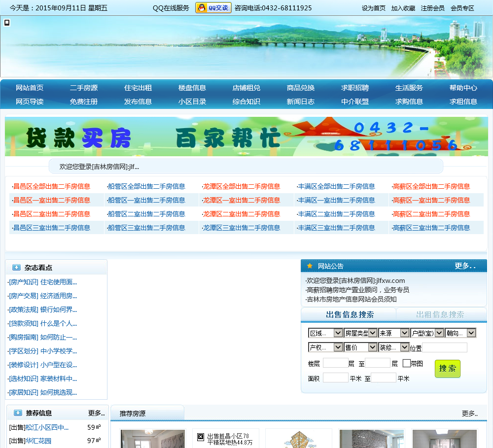Image resolution: width=493 pixels, height=448 pixels.
Task: Click the green 搜索 button
Action: pyautogui.click(x=448, y=369)
